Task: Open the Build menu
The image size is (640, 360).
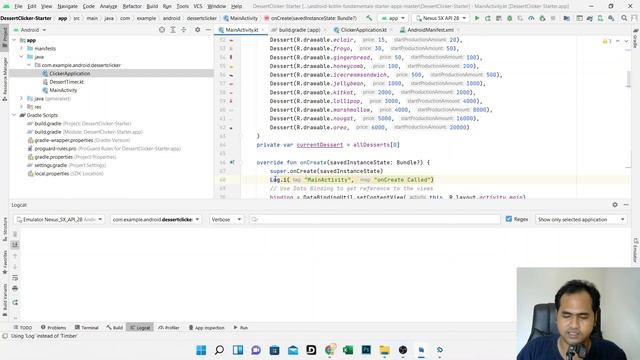Action: (x=152, y=7)
